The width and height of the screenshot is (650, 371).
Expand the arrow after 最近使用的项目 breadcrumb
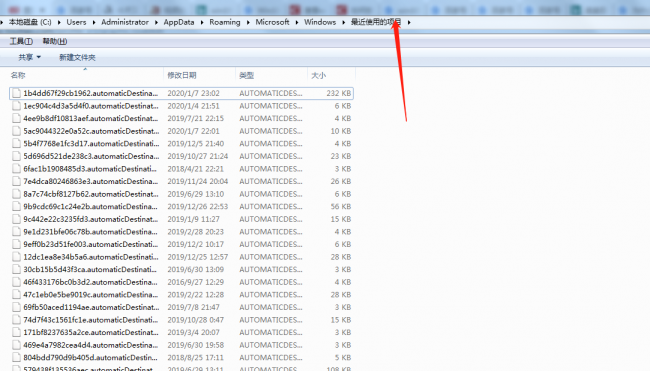pyautogui.click(x=409, y=22)
